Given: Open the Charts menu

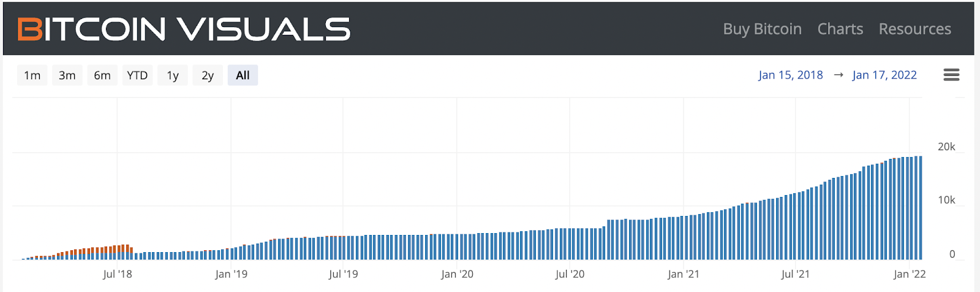Looking at the screenshot, I should 840,29.
